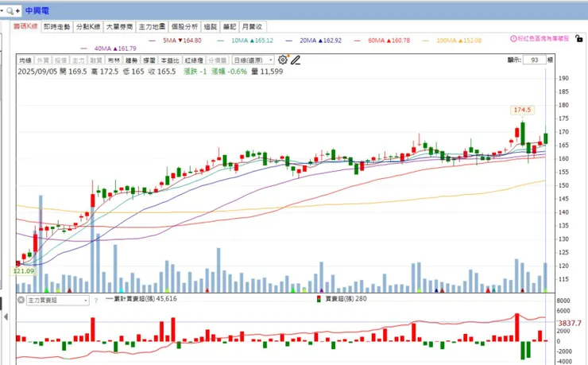Viewport: 588px width, 365px height.
Task: Close the 主力買賣超 indicator panel
Action: [21, 300]
